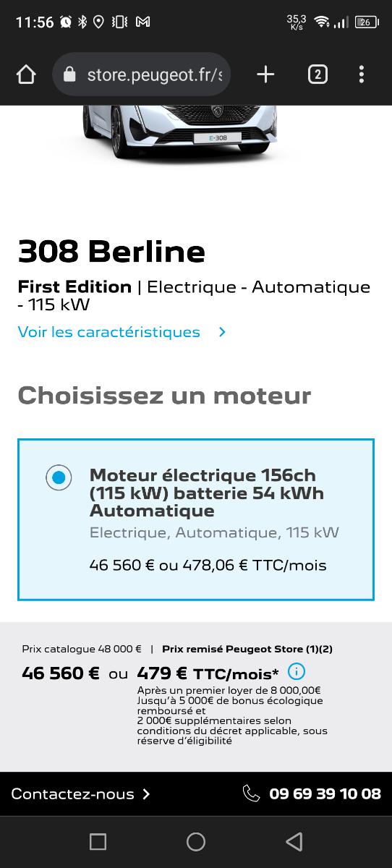Open Chrome three-dot overflow menu
The image size is (392, 868).
click(361, 75)
